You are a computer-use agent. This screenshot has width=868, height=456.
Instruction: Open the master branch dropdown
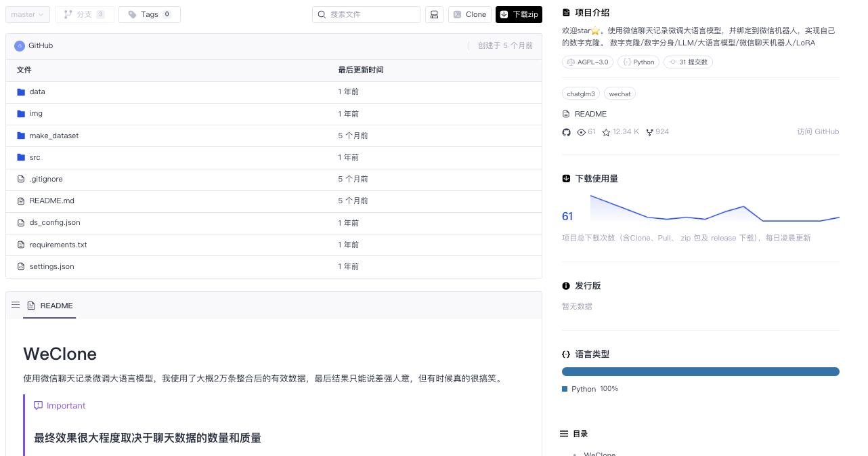point(28,14)
